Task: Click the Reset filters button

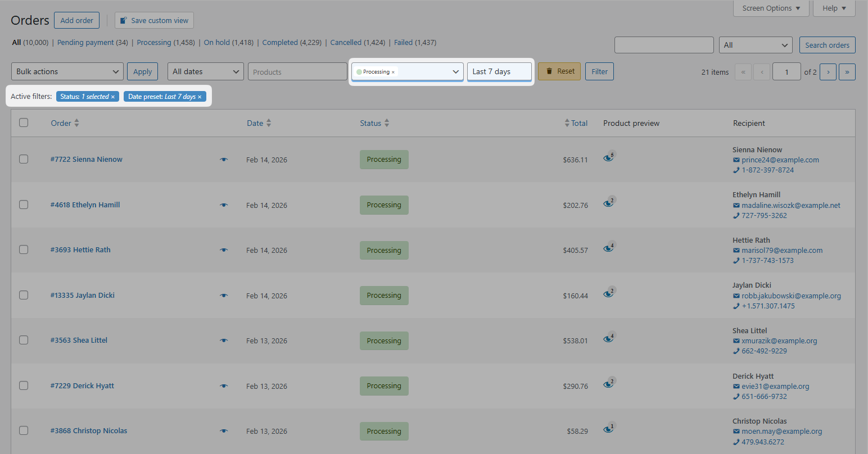Action: tap(559, 71)
